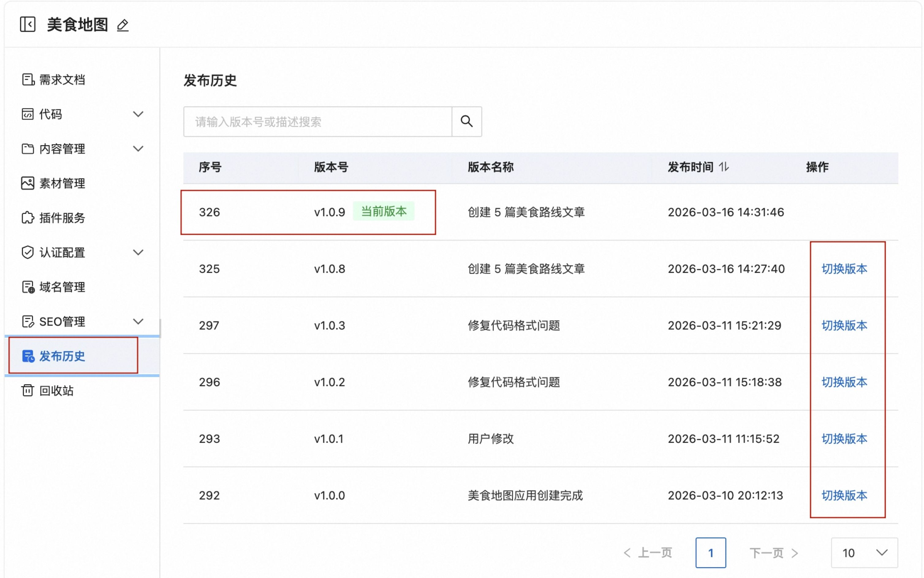Expand the 代码 menu chevron
Image resolution: width=924 pixels, height=578 pixels.
point(138,114)
